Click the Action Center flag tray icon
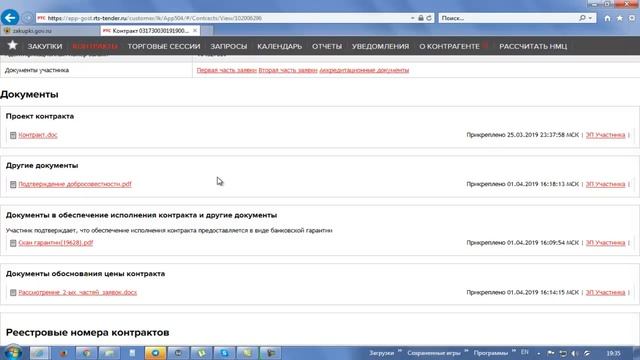 click(551, 353)
